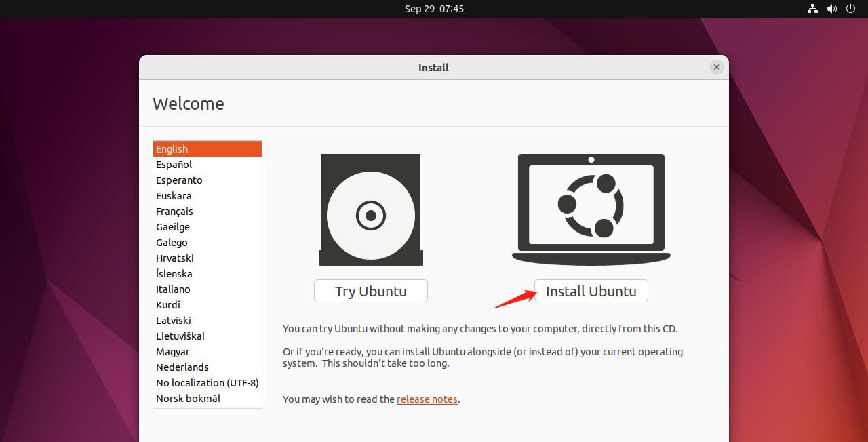Click the Try Ubuntu button
This screenshot has height=442, width=868.
[x=370, y=291]
